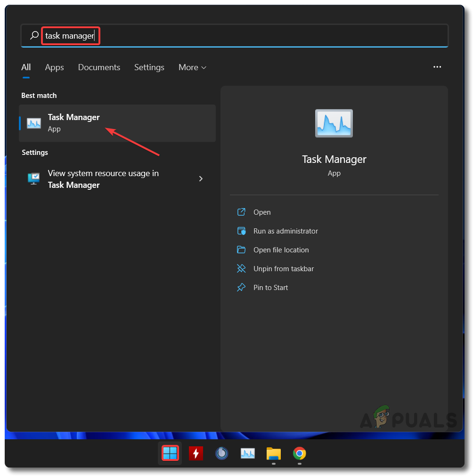Open View system resource usage setting
The image size is (473, 476).
(117, 179)
